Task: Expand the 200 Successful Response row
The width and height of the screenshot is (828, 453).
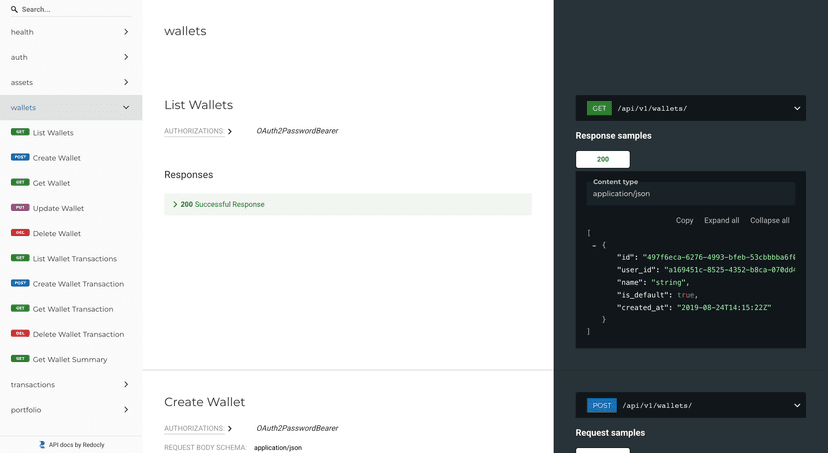Action: click(x=347, y=204)
